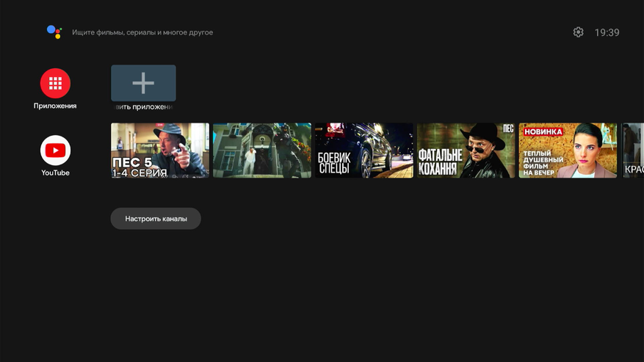Open the 'Боевик Спецы' video thumbnail
This screenshot has height=362, width=644.
click(x=364, y=151)
